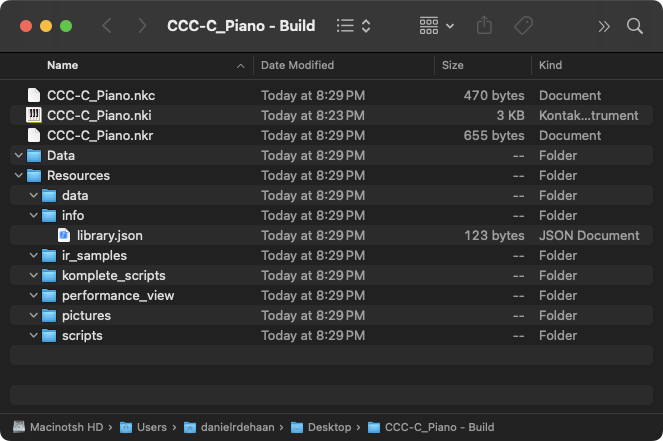The image size is (663, 441).
Task: Select the CCC-C_Piano.nkr file row
Action: pos(100,135)
